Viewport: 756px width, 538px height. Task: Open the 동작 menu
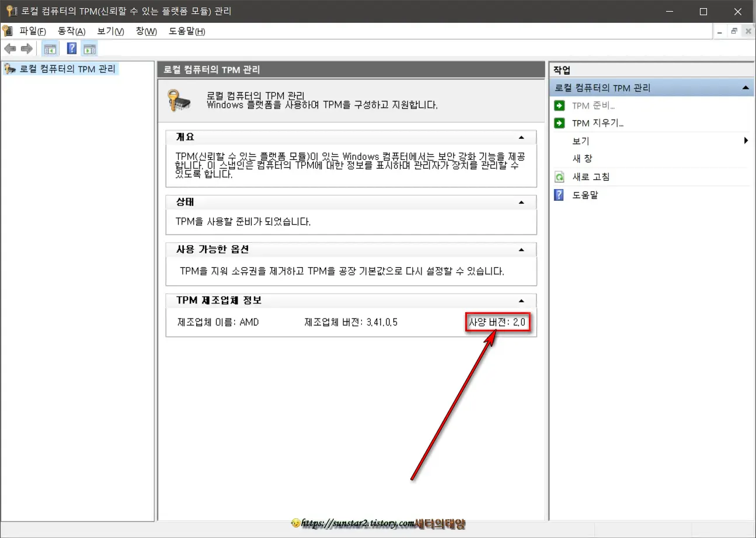pyautogui.click(x=71, y=31)
